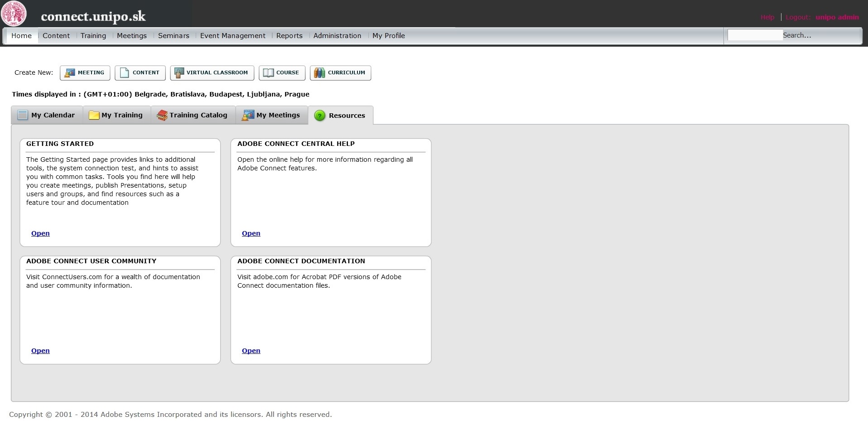Click the GETTING STARTED heading
868x435 pixels.
click(60, 144)
